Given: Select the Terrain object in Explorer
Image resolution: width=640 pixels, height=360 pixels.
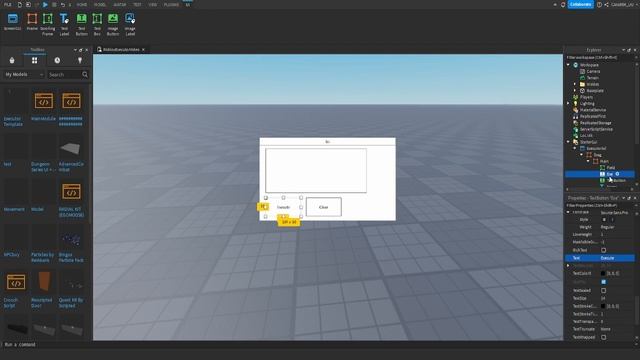Looking at the screenshot, I should click(592, 78).
